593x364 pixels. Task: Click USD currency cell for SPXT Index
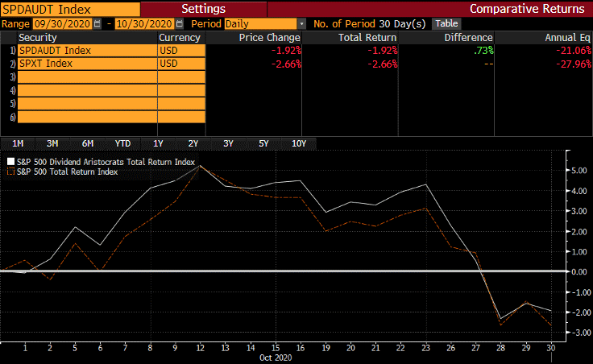[181, 64]
